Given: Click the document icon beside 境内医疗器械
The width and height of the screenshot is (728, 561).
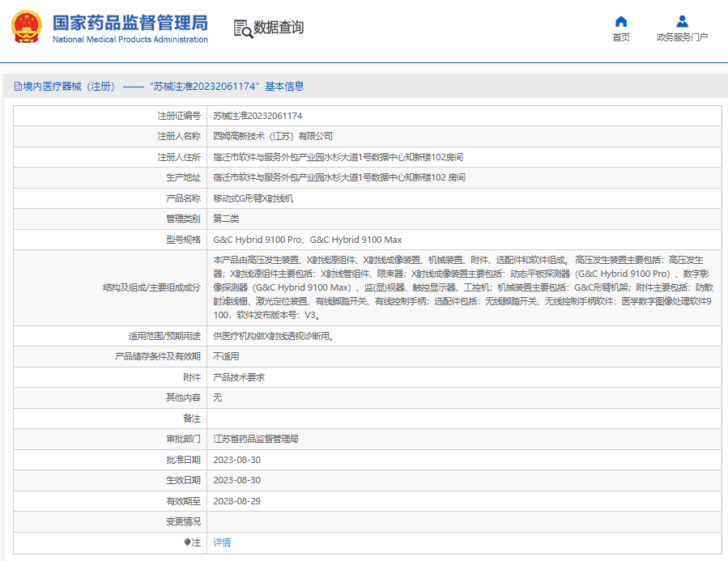Looking at the screenshot, I should (18, 87).
